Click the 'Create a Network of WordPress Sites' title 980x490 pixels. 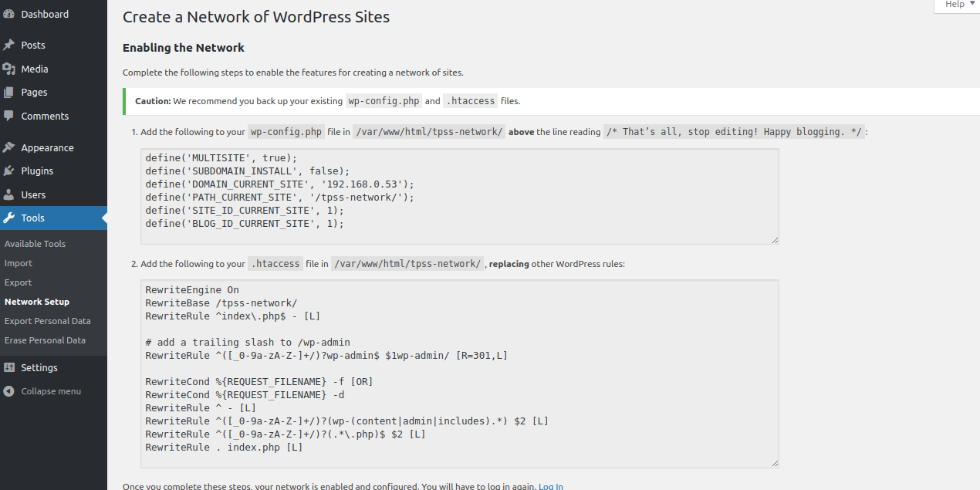click(256, 16)
